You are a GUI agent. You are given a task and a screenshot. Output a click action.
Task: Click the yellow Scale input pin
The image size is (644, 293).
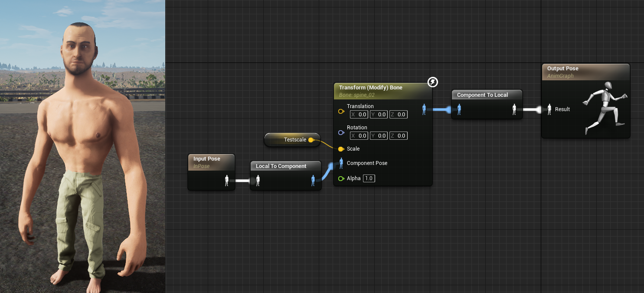point(341,149)
